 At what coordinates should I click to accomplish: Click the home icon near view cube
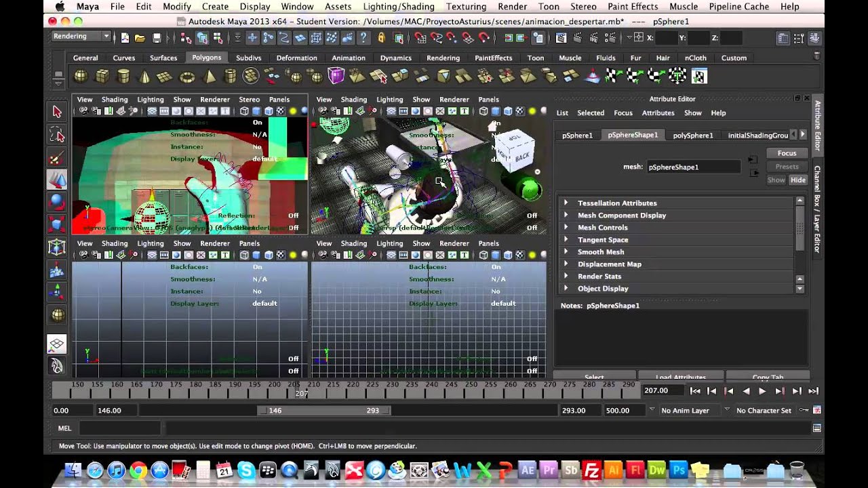point(493,126)
